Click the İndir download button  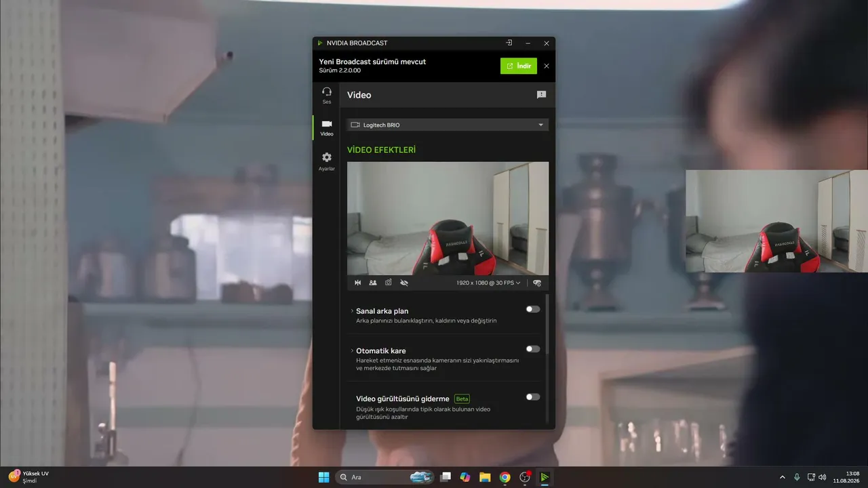pos(519,66)
